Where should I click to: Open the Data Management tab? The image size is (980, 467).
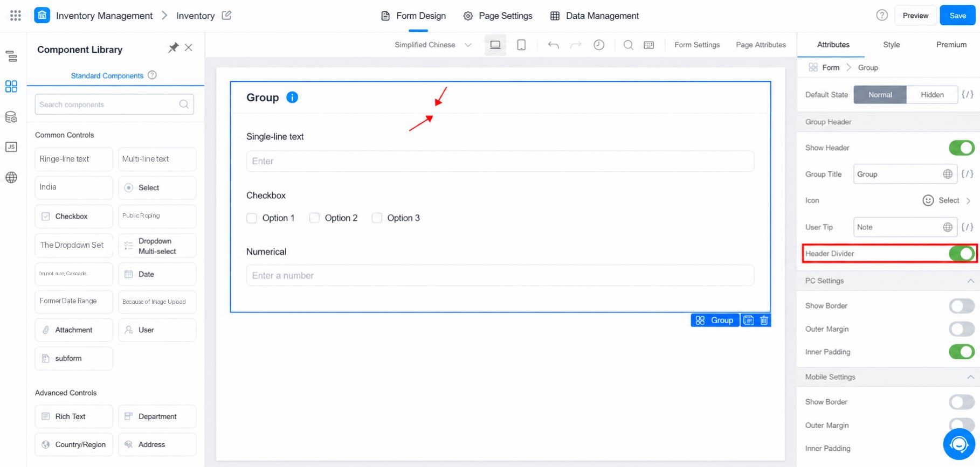click(595, 16)
